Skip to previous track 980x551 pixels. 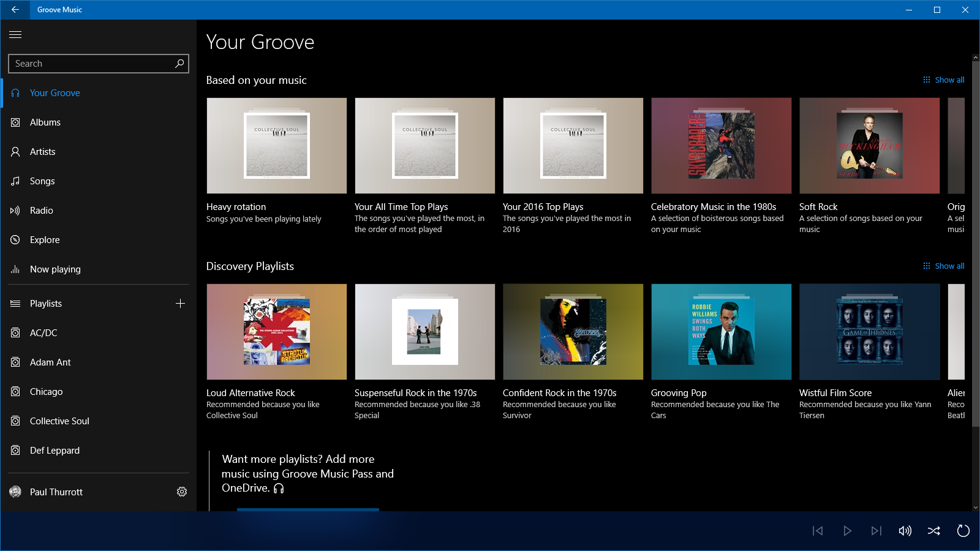point(818,531)
